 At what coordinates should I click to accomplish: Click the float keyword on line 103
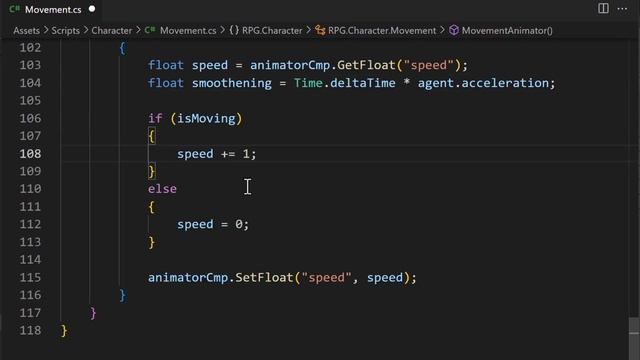coord(166,65)
